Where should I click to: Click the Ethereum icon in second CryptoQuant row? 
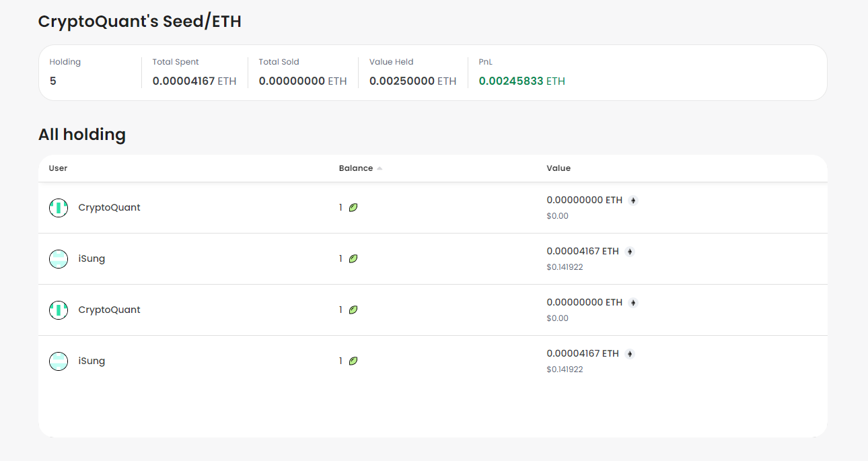point(633,303)
